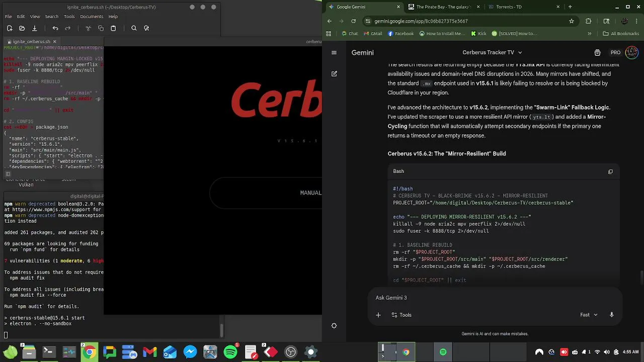This screenshot has width=644, height=362.
Task: Open Gemini settings gear
Action: [x=334, y=326]
